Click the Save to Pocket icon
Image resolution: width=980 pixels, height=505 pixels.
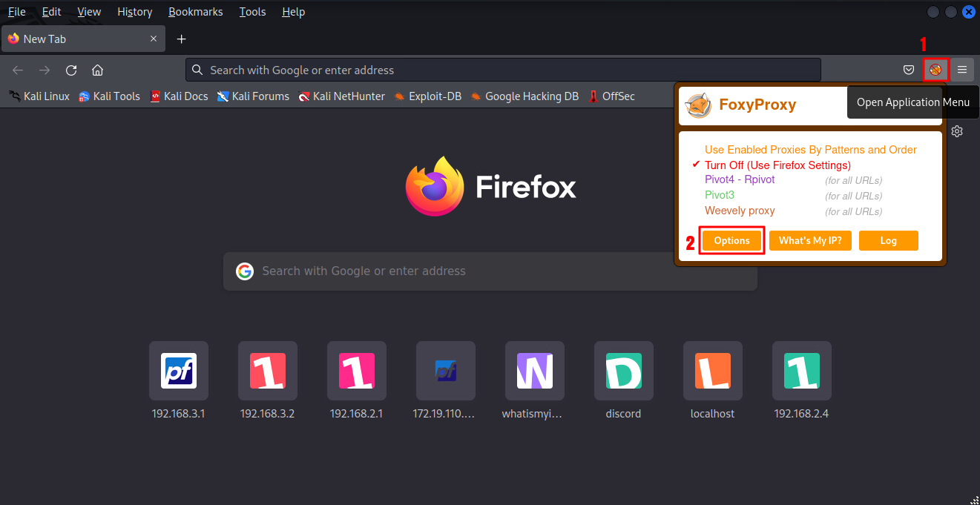[908, 70]
